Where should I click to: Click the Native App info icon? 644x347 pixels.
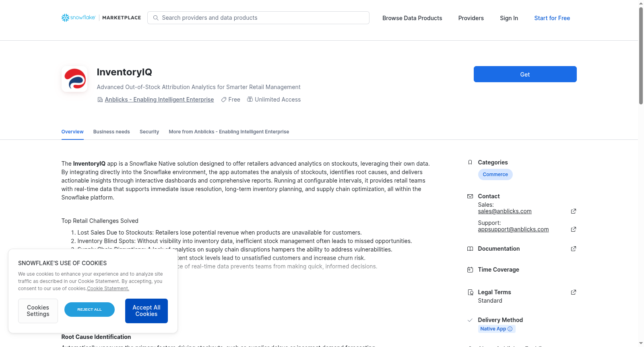tap(510, 329)
